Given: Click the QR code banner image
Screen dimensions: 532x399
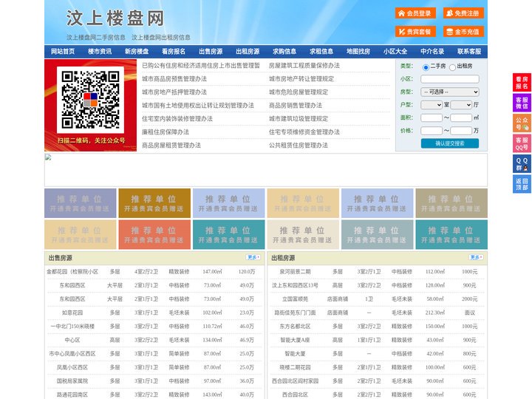Looking at the screenshot, I should pos(91,105).
